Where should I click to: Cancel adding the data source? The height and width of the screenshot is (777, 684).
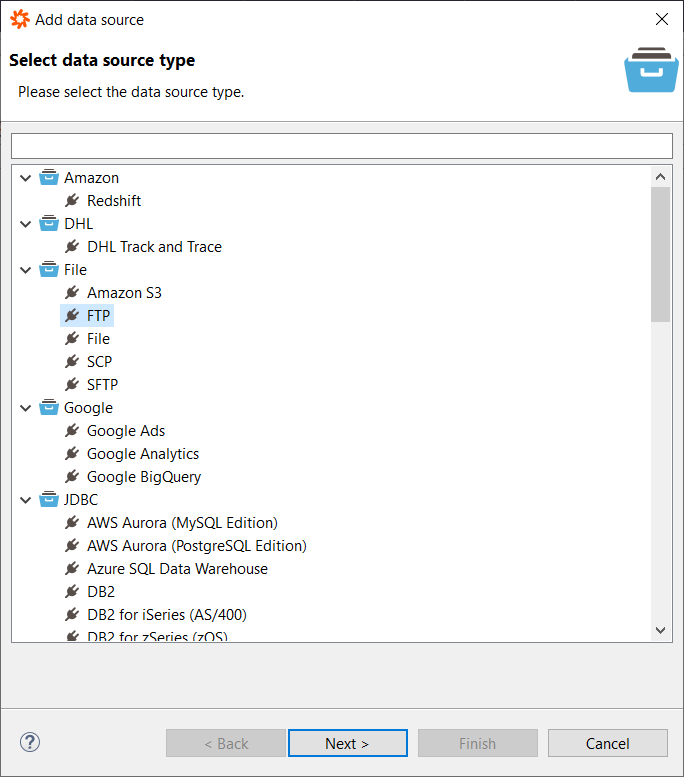(x=608, y=743)
